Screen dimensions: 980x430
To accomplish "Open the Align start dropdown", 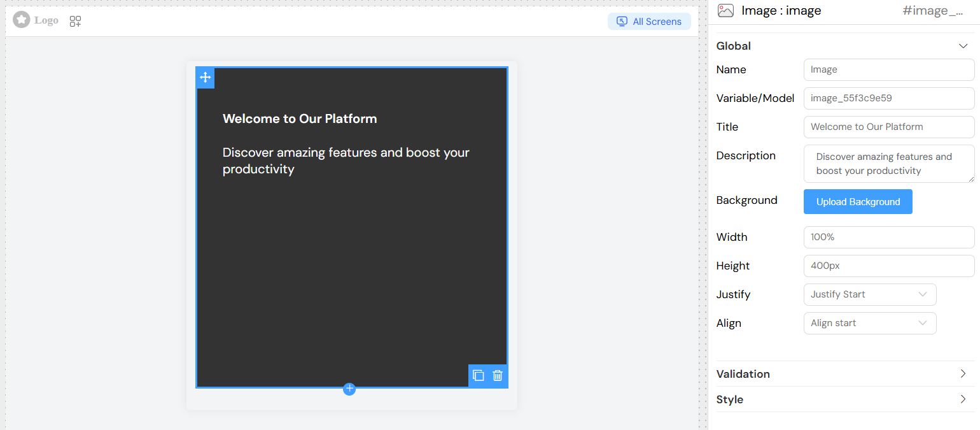I will pos(870,323).
